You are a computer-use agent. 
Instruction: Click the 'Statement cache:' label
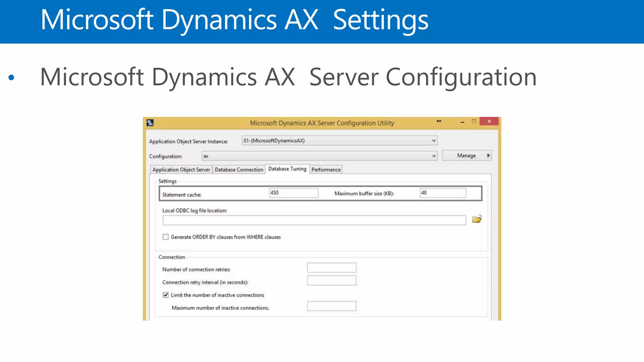click(x=182, y=195)
